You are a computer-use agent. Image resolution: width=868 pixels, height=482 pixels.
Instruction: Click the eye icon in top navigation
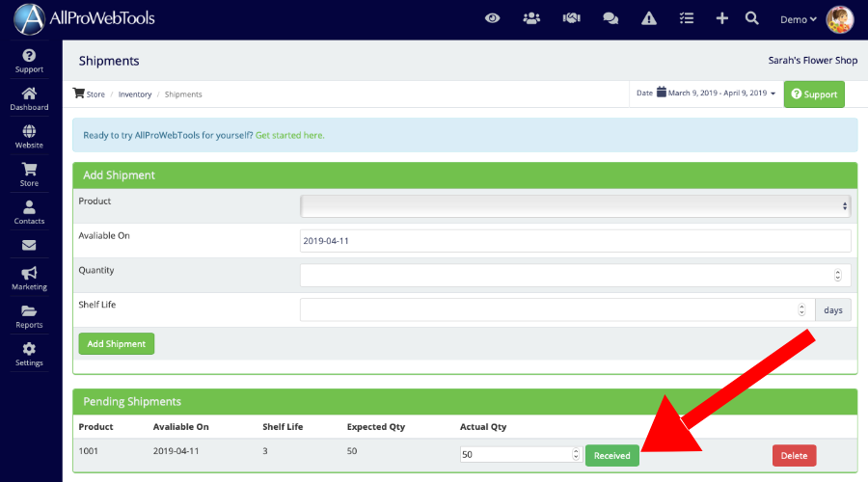[493, 18]
